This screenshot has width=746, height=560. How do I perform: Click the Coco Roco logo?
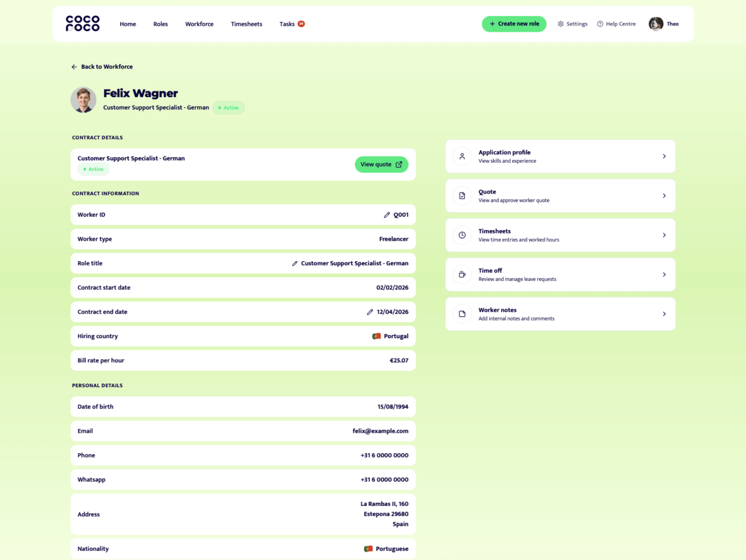coord(83,24)
